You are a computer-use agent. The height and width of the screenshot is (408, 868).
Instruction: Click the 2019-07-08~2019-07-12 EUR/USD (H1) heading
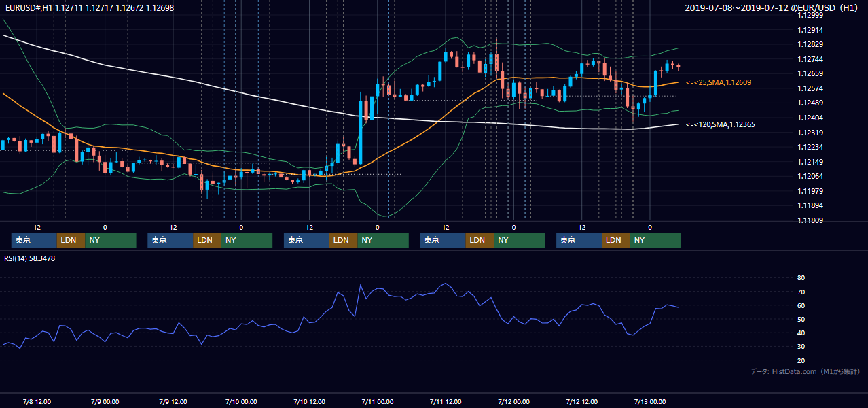771,8
